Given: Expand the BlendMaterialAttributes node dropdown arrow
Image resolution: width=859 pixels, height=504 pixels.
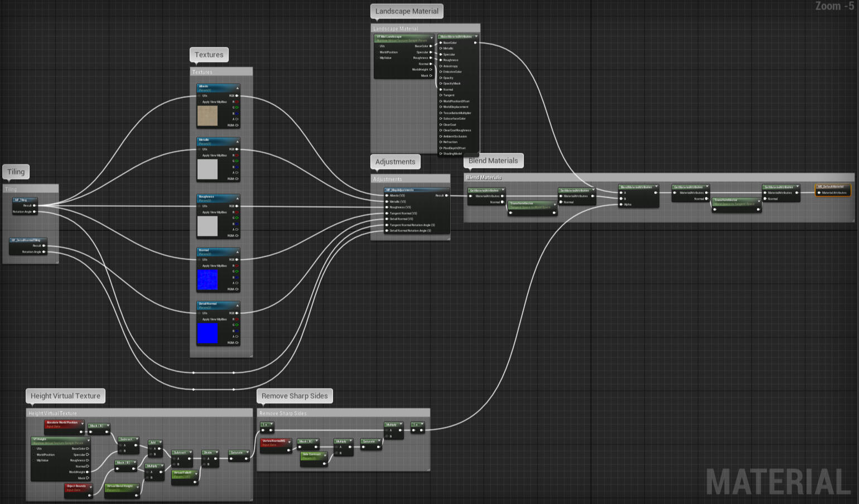Looking at the screenshot, I should (x=656, y=187).
